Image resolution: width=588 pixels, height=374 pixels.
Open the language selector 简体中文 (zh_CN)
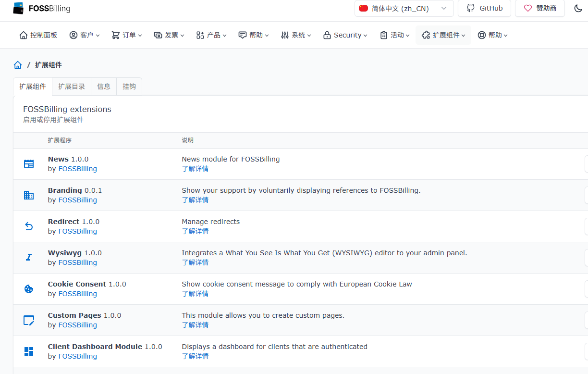coord(404,8)
